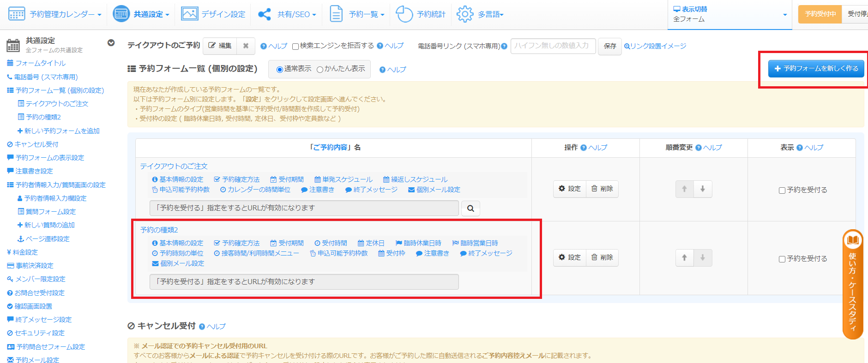Open 料金設定 in sidebar
Image resolution: width=868 pixels, height=363 pixels.
[22, 252]
